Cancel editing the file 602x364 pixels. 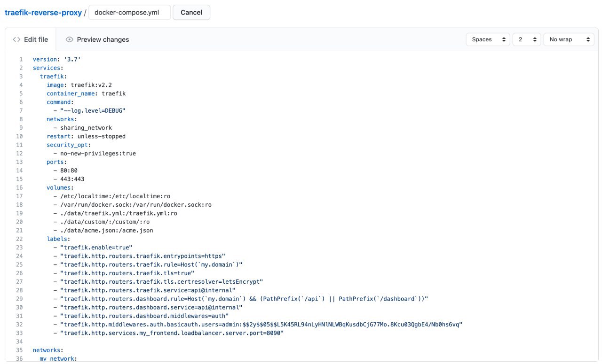(x=191, y=13)
